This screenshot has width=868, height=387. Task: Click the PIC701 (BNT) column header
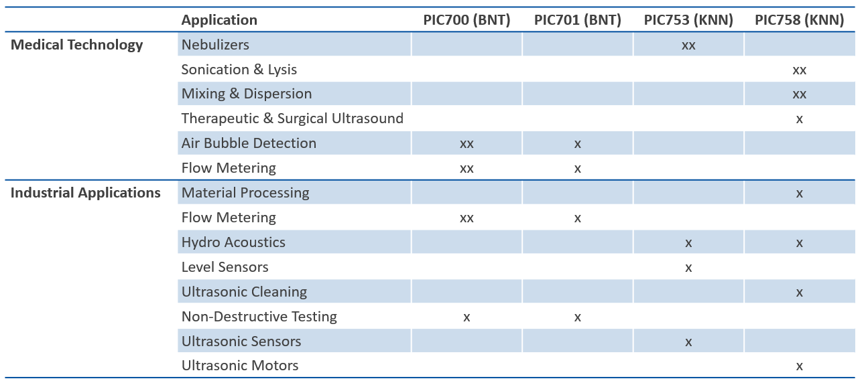(577, 20)
